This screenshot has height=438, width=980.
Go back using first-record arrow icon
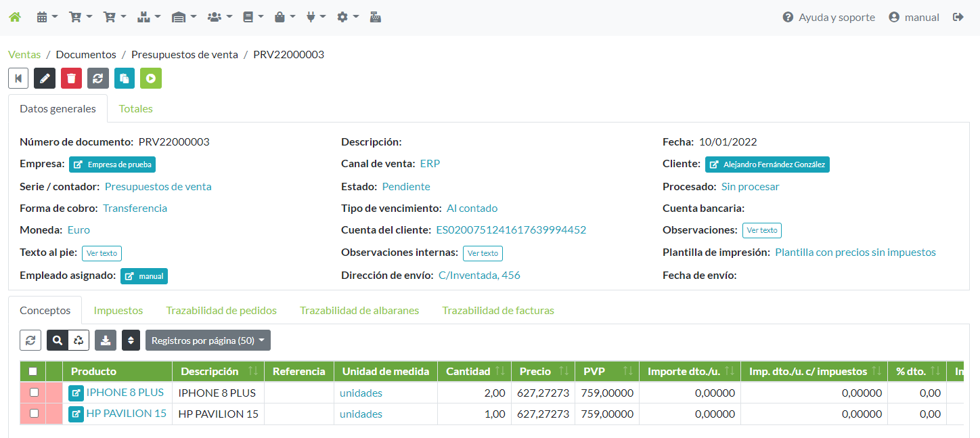pos(18,79)
